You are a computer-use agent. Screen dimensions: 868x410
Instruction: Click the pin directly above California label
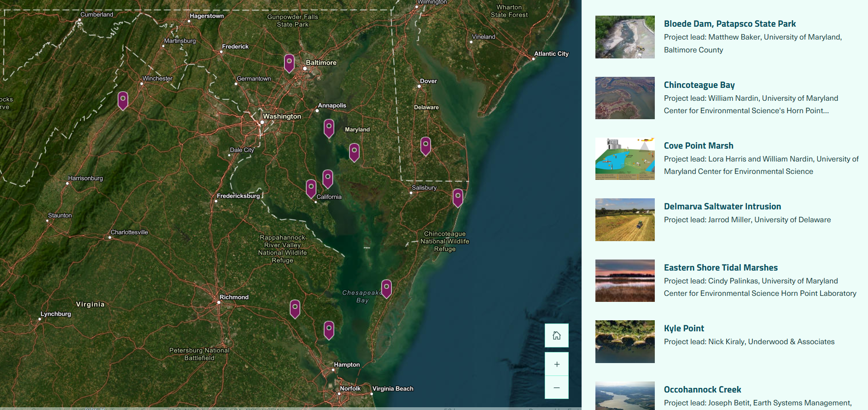click(x=327, y=178)
